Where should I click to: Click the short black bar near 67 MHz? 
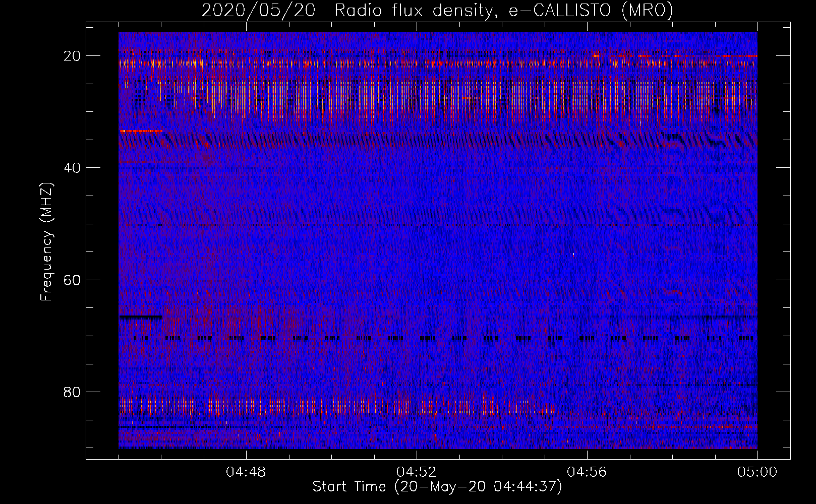[x=141, y=317]
